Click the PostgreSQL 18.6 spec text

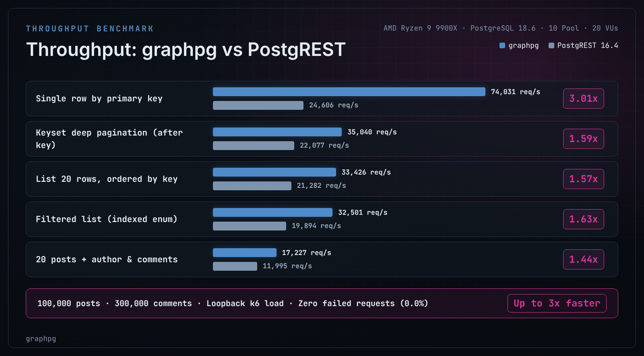(x=503, y=28)
